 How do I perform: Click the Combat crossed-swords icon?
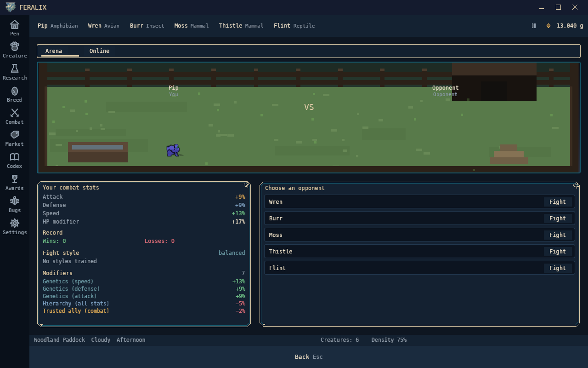[x=15, y=116]
